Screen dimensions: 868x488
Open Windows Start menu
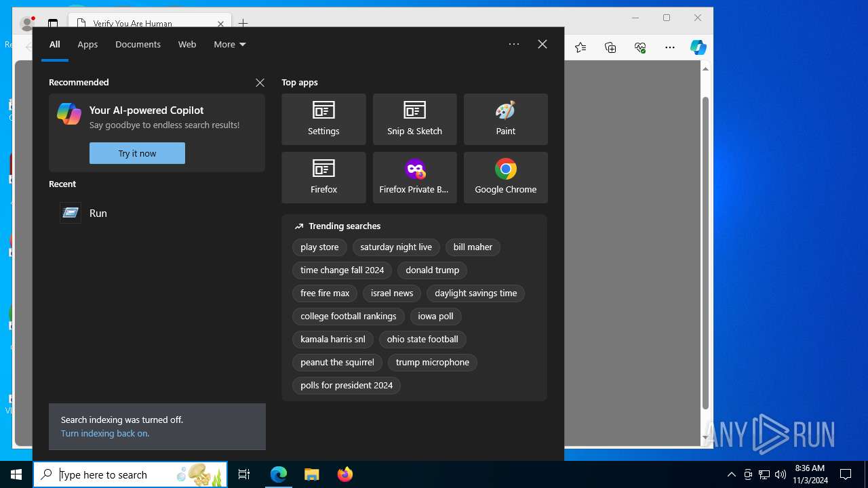pos(16,474)
